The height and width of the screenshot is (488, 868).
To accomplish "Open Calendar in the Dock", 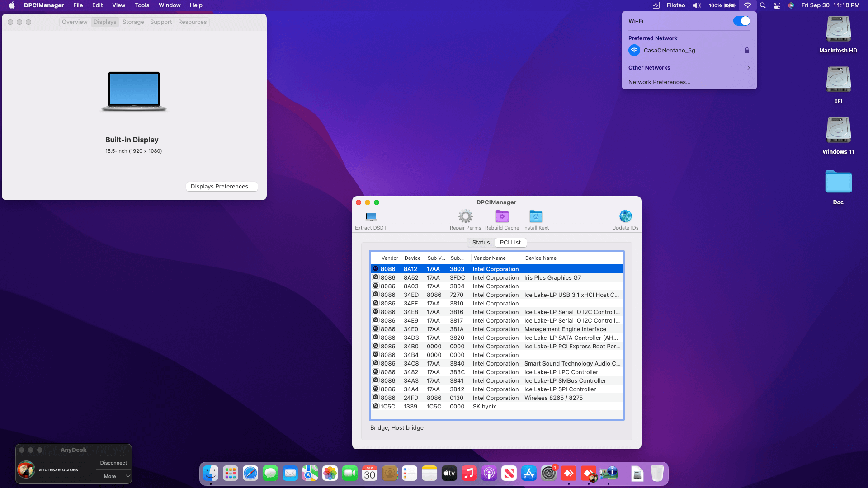I will [370, 473].
